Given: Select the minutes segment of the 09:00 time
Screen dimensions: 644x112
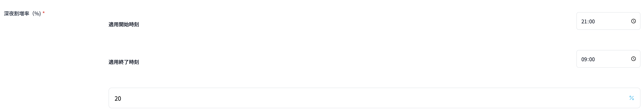Looking at the screenshot, I should [592, 59].
